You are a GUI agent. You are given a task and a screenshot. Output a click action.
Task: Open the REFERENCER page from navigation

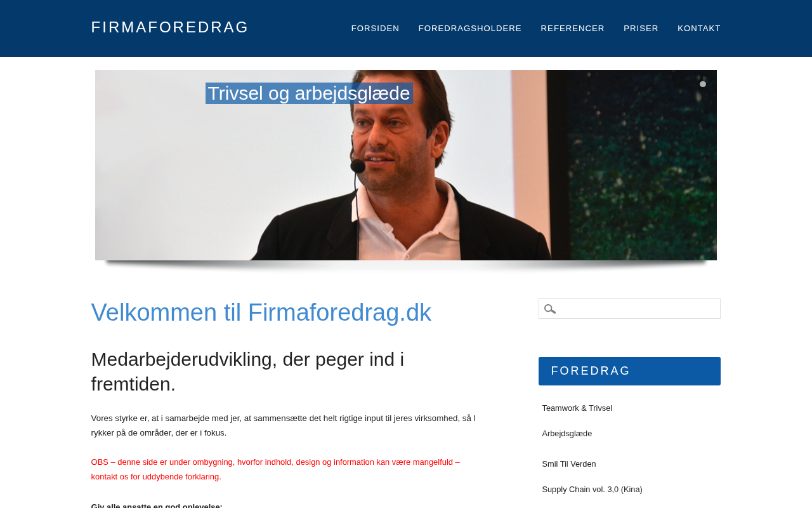tap(573, 29)
